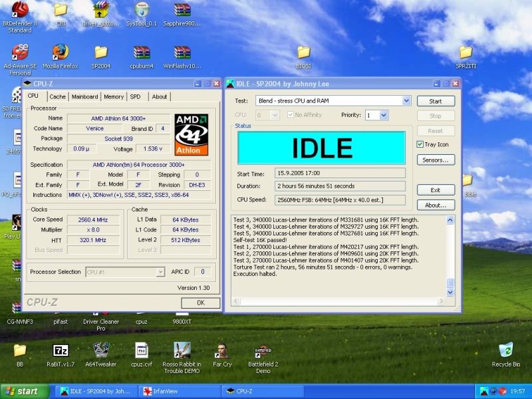Launch A64Tweaker desktop icon
532x399 pixels.
click(101, 350)
